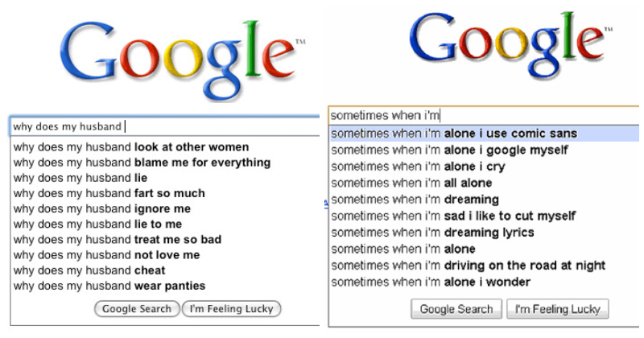Choose the 'alone i google myself' suggestion
The image size is (644, 338).
click(450, 150)
